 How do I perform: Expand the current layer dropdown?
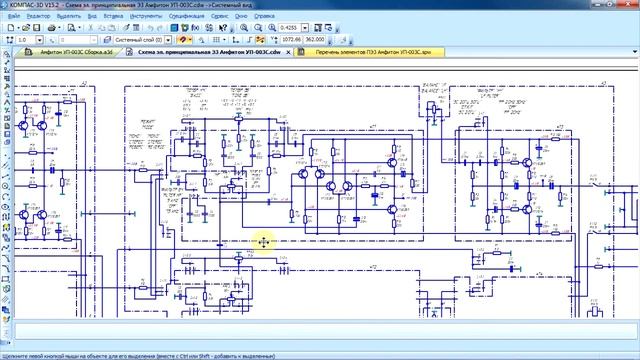click(x=168, y=40)
